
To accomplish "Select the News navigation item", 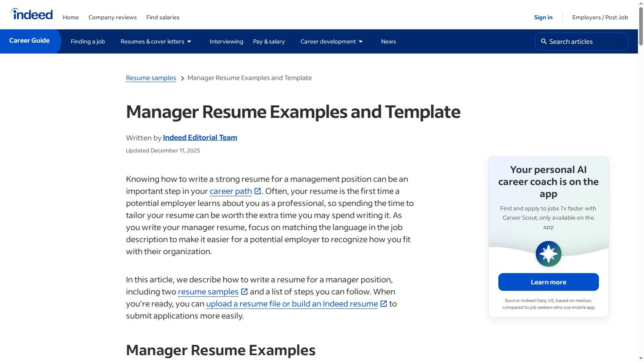I will pyautogui.click(x=388, y=41).
